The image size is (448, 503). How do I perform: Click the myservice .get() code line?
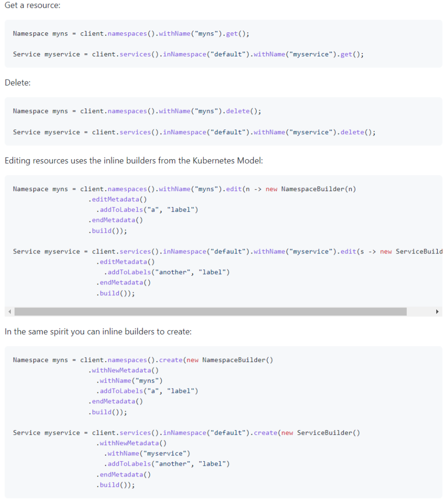(188, 54)
